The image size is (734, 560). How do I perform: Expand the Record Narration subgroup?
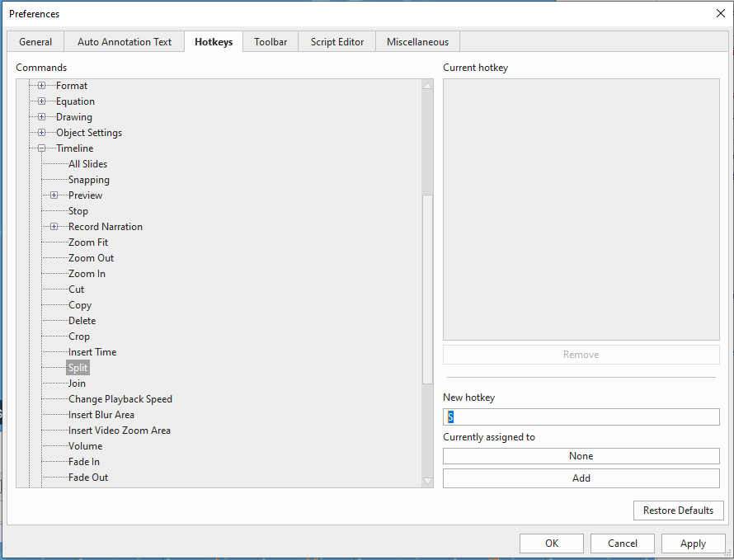click(x=54, y=227)
